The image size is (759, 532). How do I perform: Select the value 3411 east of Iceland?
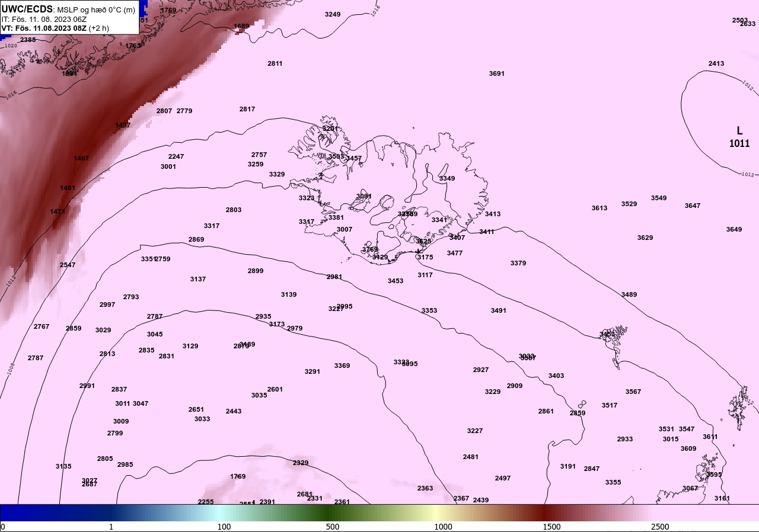coord(487,232)
